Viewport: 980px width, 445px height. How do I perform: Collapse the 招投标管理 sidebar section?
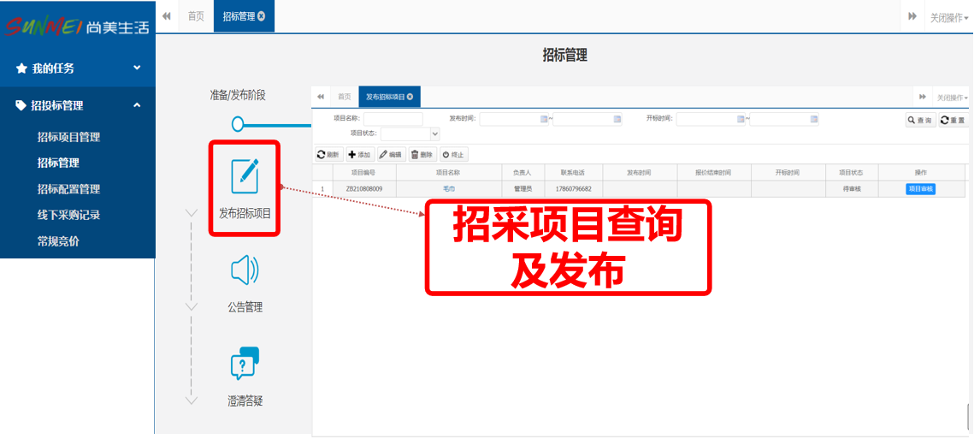click(137, 105)
